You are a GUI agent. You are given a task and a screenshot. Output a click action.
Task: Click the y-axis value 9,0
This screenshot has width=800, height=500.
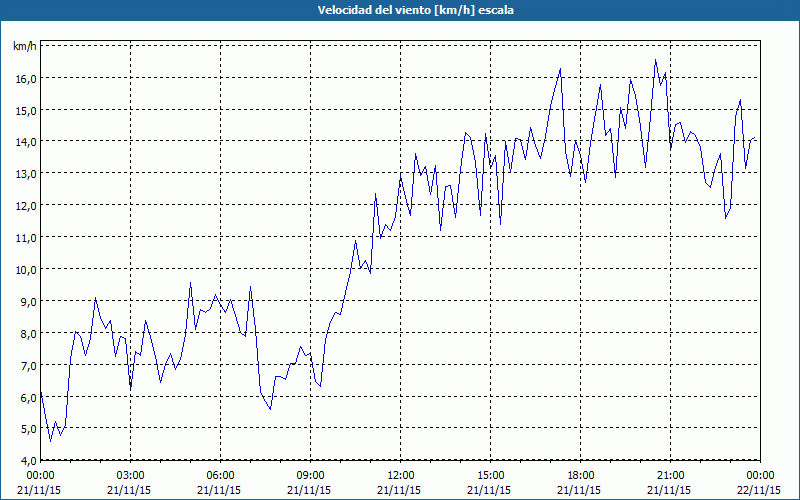29,302
